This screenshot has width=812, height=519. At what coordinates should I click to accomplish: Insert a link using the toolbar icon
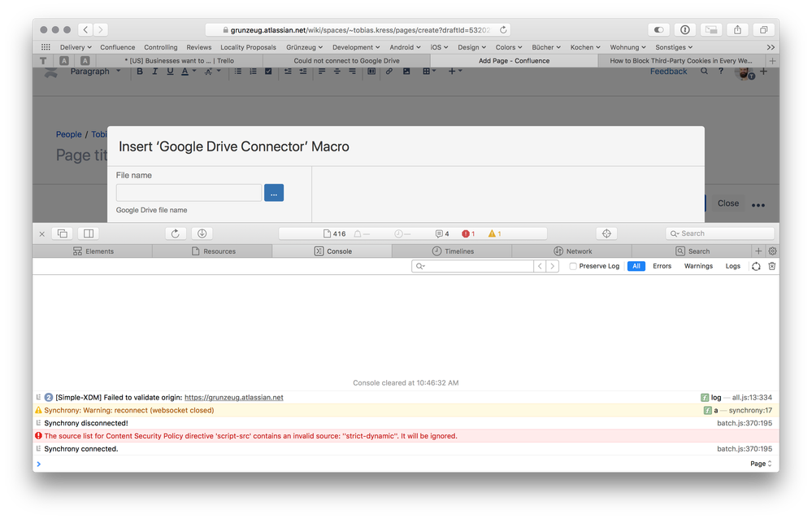[x=388, y=72]
